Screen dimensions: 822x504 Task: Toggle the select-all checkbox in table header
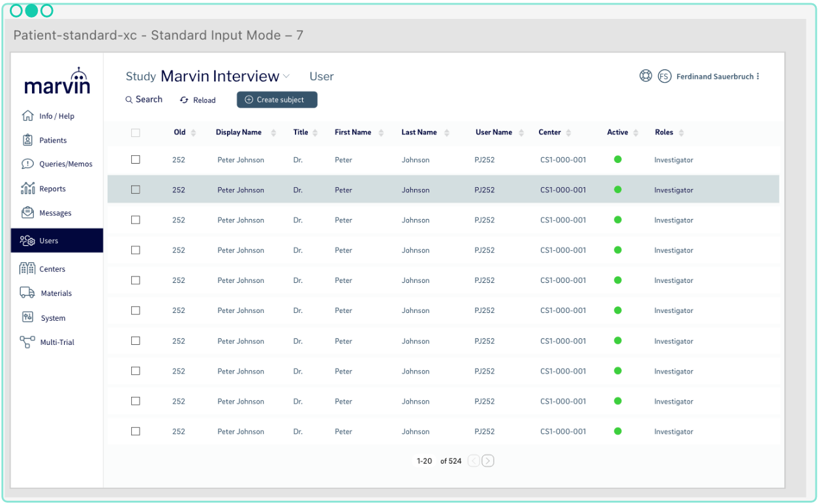tap(136, 132)
